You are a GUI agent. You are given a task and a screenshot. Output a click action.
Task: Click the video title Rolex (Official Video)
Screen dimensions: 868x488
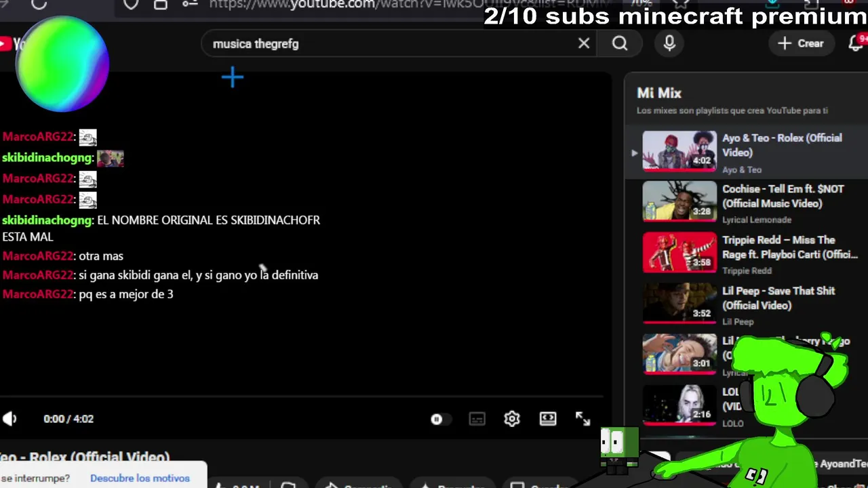coord(85,457)
